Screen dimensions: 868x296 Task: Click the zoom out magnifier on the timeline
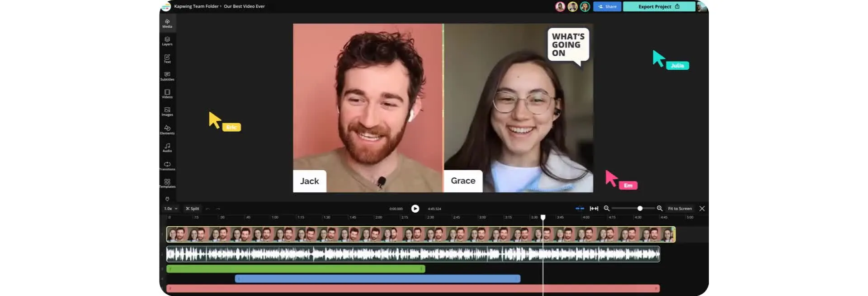pos(607,209)
